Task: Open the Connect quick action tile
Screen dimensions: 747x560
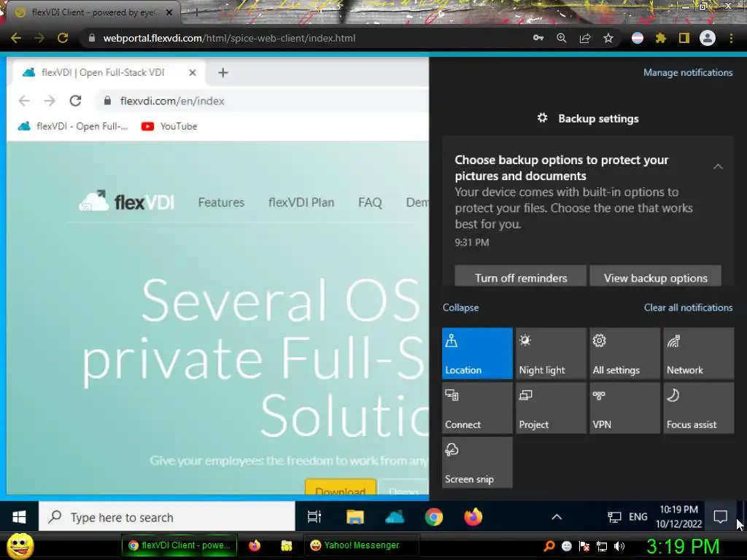Action: 477,408
